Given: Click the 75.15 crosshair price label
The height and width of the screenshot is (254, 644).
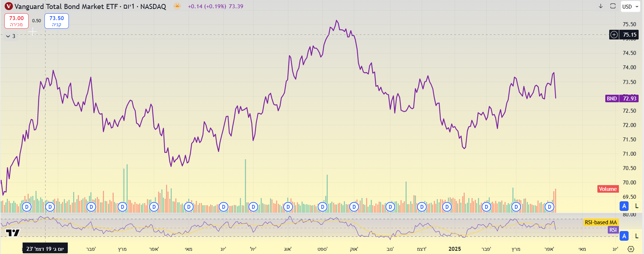Looking at the screenshot, I should pos(629,35).
